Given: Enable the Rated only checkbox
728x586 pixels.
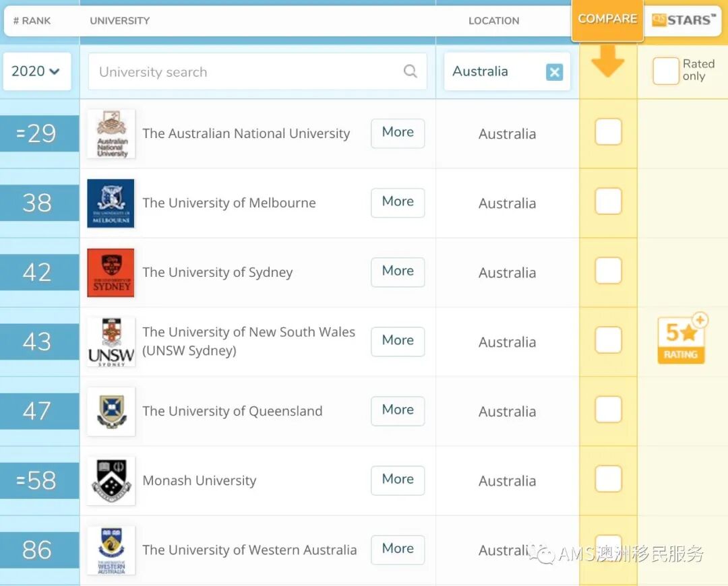Looking at the screenshot, I should tap(666, 71).
